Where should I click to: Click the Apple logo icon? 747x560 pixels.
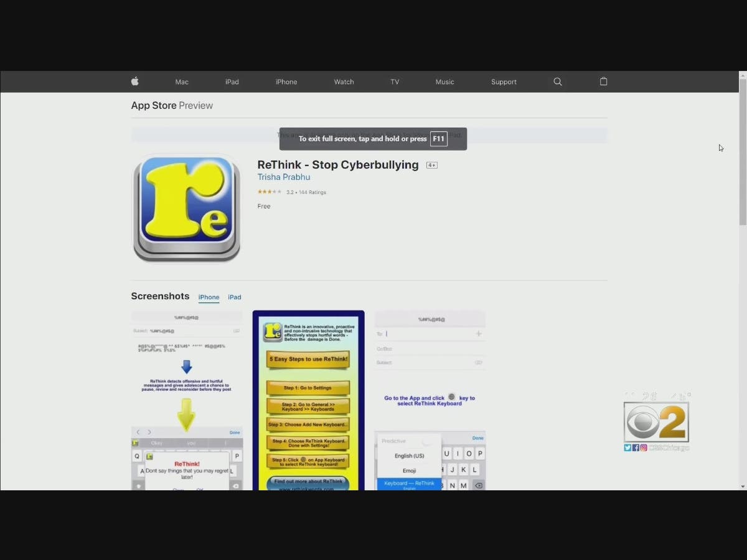pyautogui.click(x=134, y=82)
